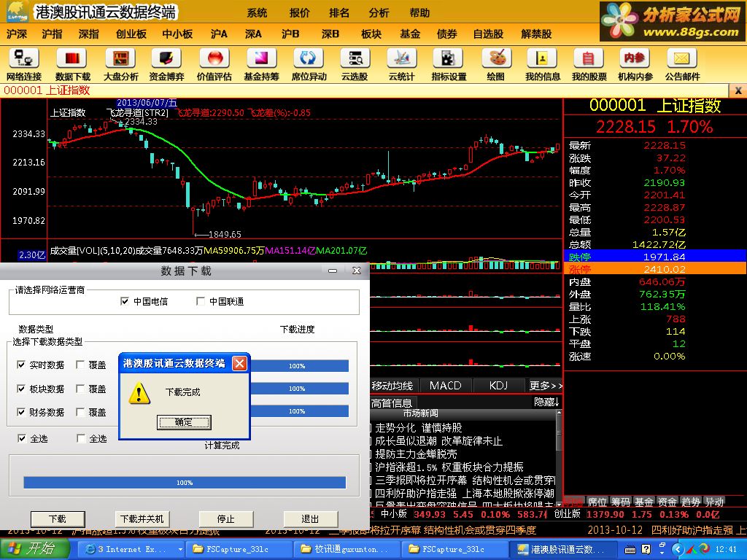The height and width of the screenshot is (560, 747).
Task: Click the help icon in system tray
Action: (646, 550)
